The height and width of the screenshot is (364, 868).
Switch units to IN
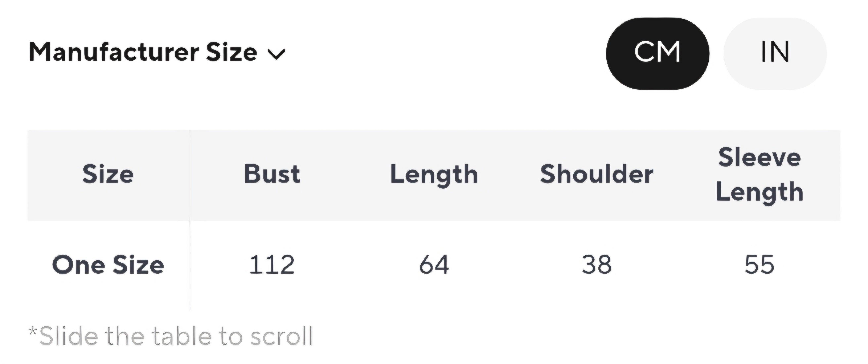(x=775, y=53)
